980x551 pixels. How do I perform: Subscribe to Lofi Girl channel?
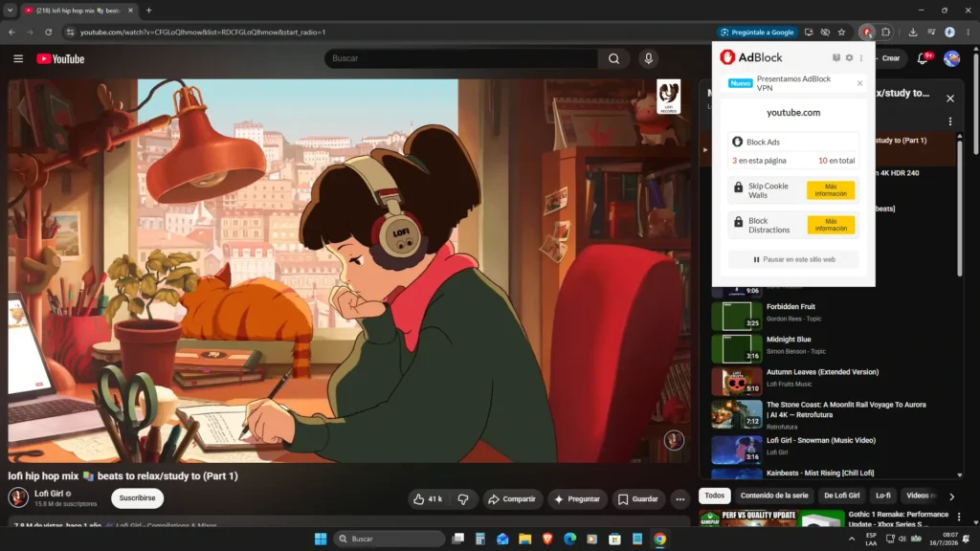pyautogui.click(x=137, y=497)
